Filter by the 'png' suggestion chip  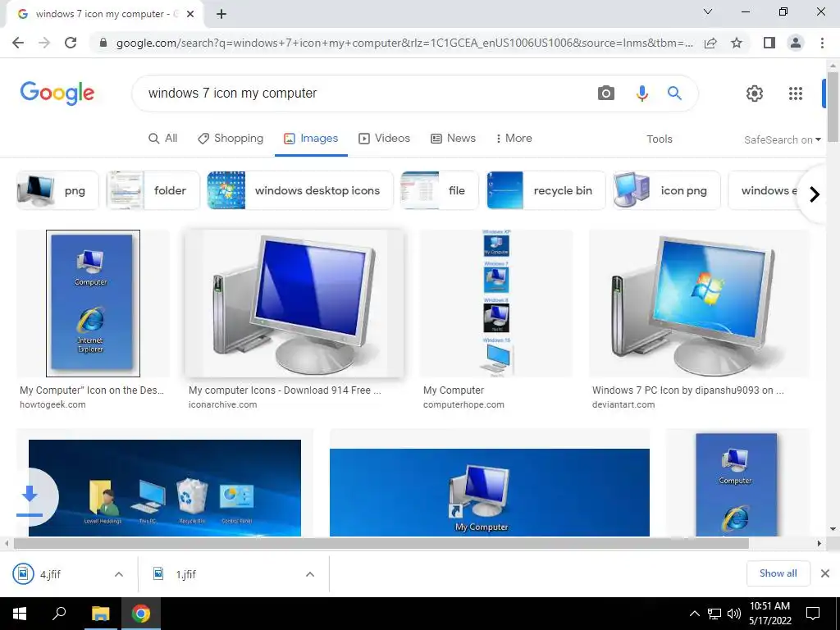point(57,190)
